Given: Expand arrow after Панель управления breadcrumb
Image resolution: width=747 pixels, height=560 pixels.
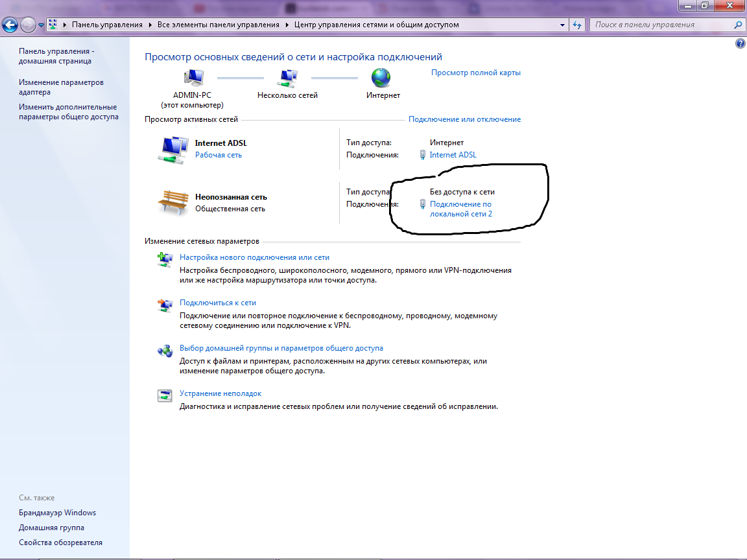Looking at the screenshot, I should pyautogui.click(x=150, y=25).
